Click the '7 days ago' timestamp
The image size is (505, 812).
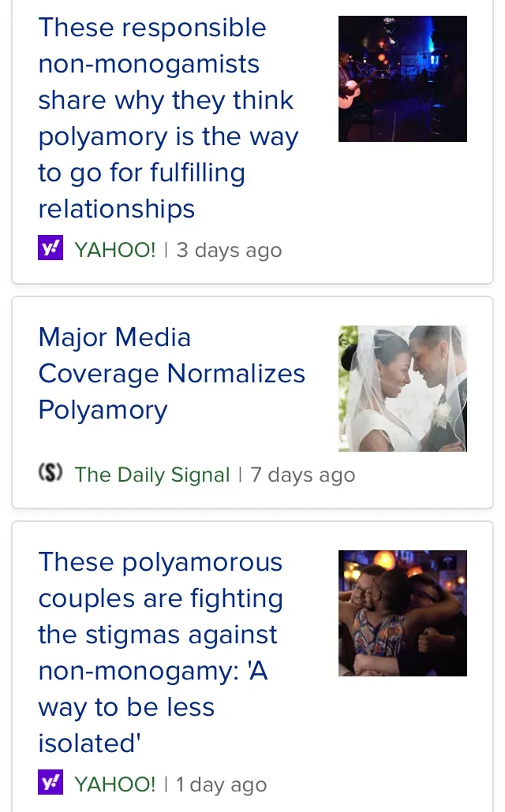coord(303,475)
